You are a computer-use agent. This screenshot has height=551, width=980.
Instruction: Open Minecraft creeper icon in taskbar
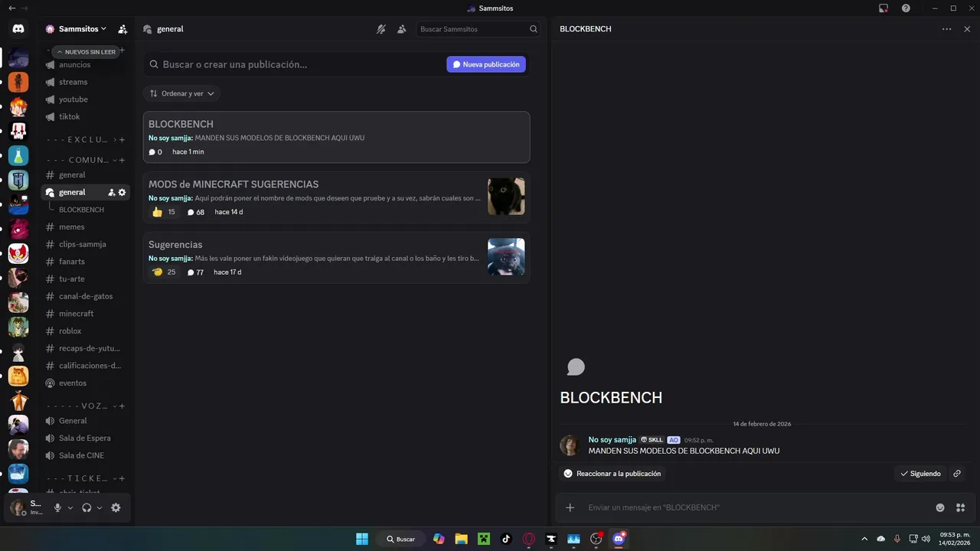483,539
